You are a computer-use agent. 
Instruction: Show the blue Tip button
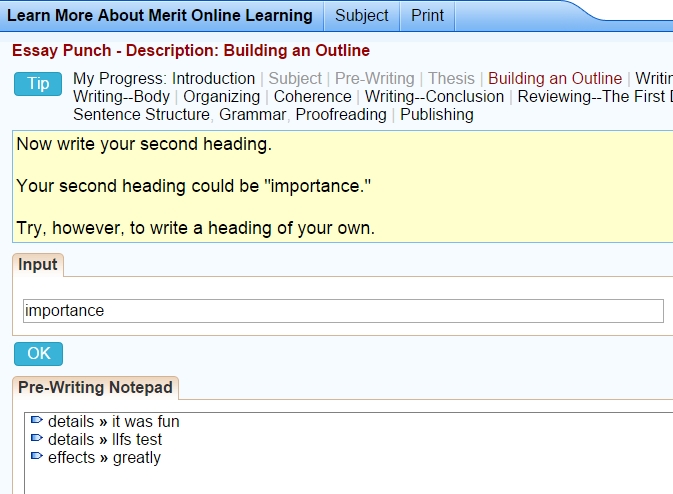coord(38,83)
